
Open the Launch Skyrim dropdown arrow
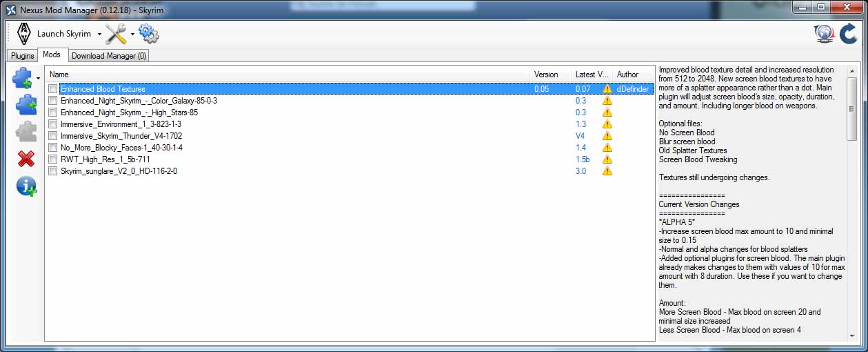click(99, 35)
